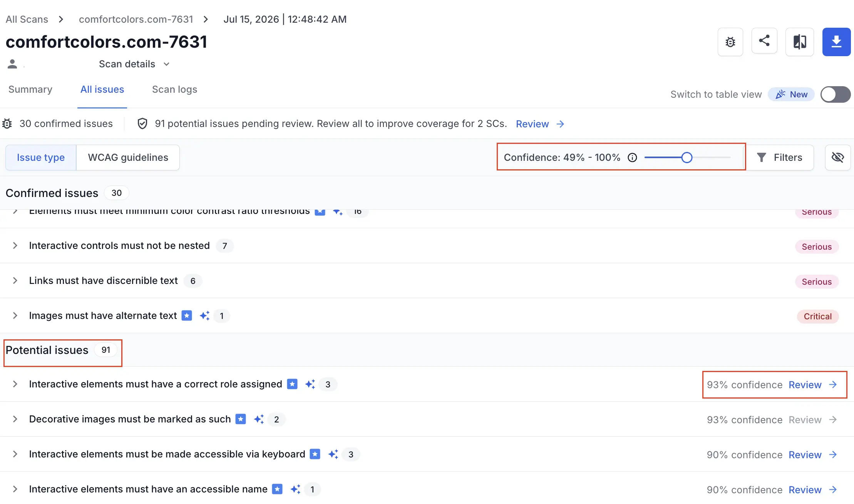Click AI sparkle icon on correct role assigned row
Image resolution: width=854 pixels, height=504 pixels.
point(310,384)
